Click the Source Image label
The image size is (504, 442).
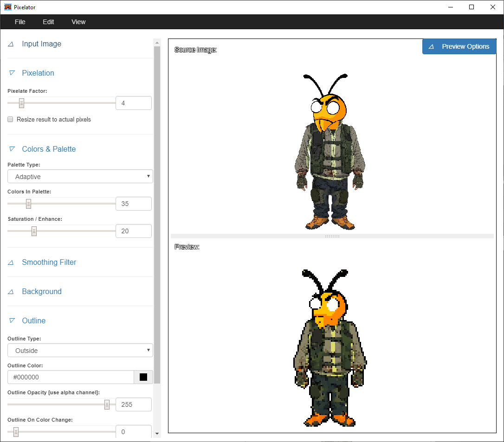pyautogui.click(x=195, y=50)
